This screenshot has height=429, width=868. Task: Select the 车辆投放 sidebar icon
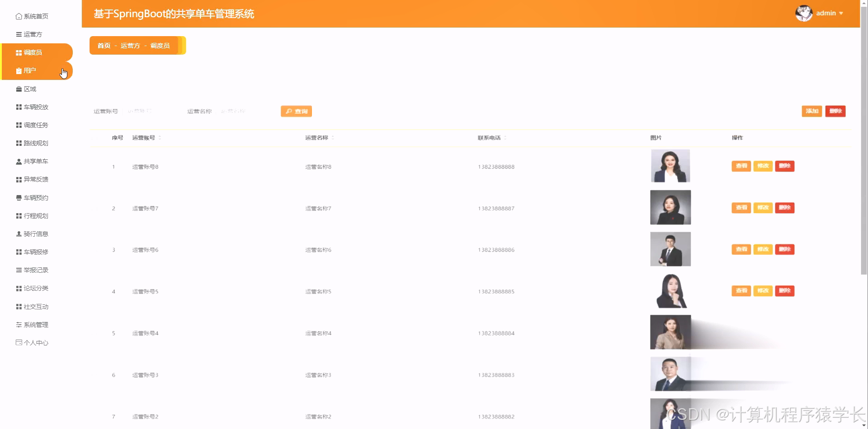click(18, 107)
